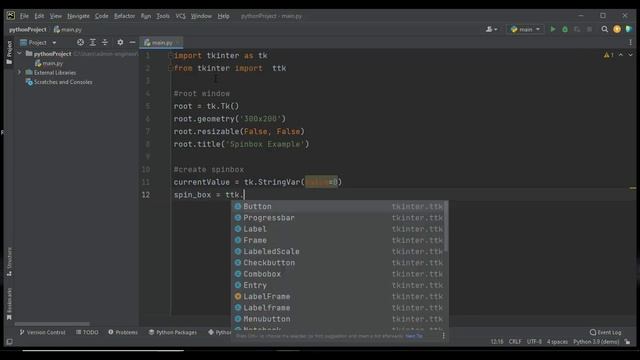
Task: Open the Refactor menu
Action: click(x=124, y=16)
